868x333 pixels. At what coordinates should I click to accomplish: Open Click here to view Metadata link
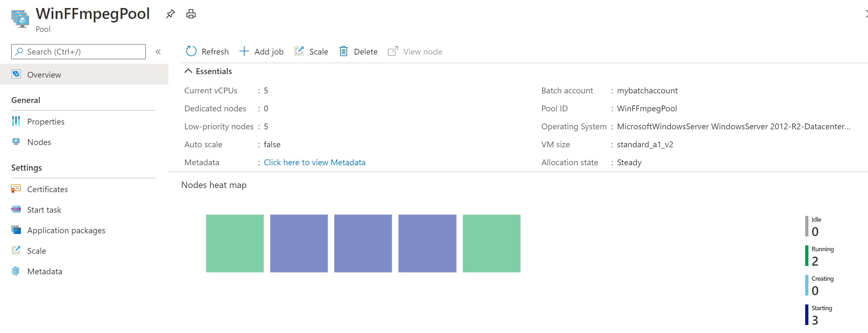tap(314, 162)
